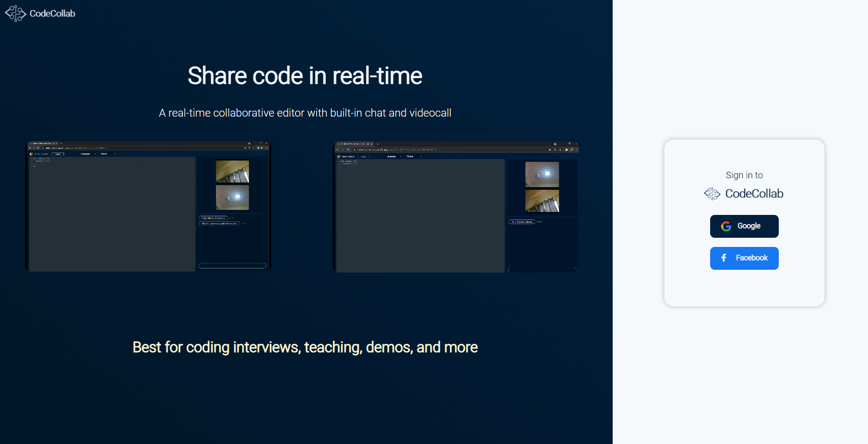This screenshot has height=444, width=868.
Task: Click the CodeCollab logo icon top-left
Action: [x=15, y=13]
